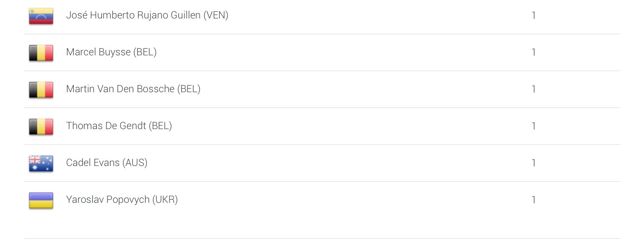Click the count value in Marcel Buysse's row
The height and width of the screenshot is (246, 644).
pos(533,52)
